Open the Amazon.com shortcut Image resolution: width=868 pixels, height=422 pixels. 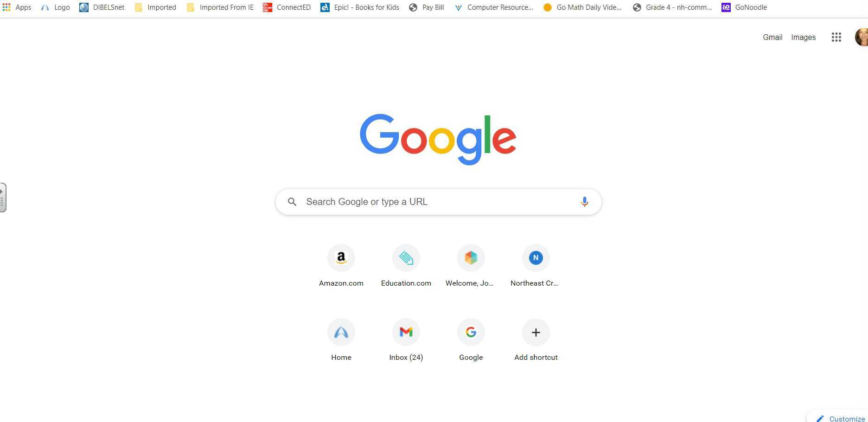[x=341, y=266]
